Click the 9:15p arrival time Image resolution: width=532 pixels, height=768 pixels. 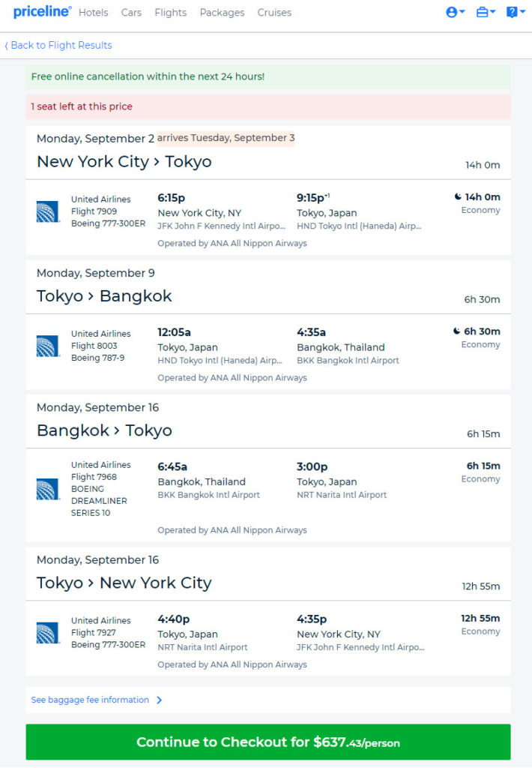pos(312,198)
